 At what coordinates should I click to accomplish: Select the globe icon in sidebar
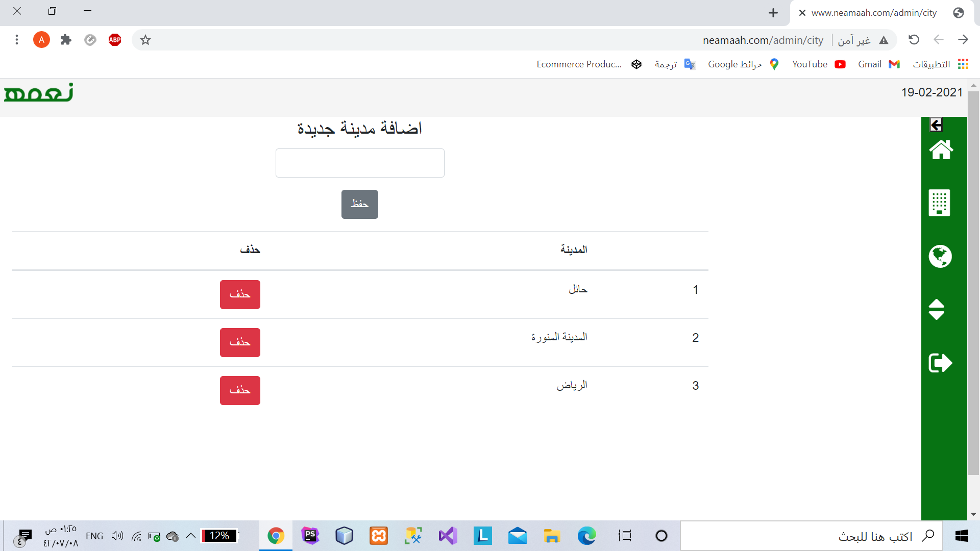[940, 256]
